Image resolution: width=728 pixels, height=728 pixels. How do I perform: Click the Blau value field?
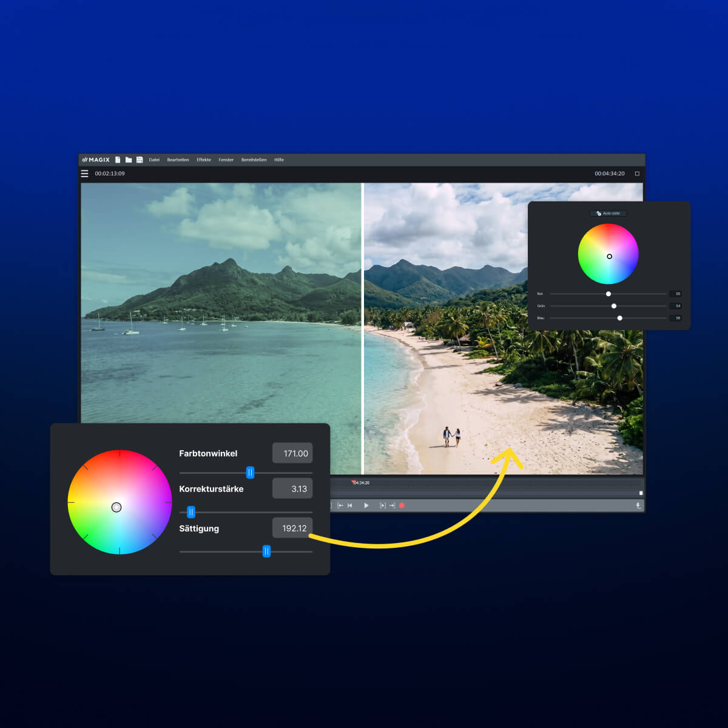[676, 318]
